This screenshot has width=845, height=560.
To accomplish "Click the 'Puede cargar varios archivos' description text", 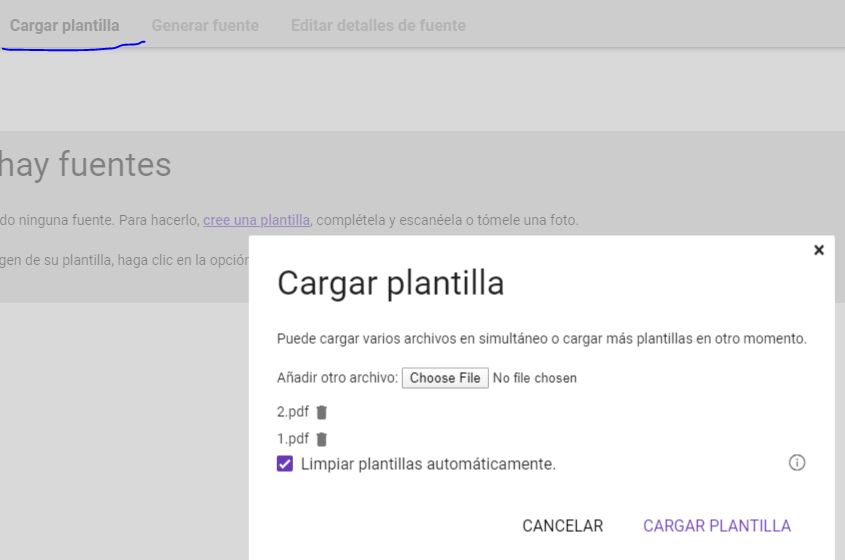I will [542, 338].
